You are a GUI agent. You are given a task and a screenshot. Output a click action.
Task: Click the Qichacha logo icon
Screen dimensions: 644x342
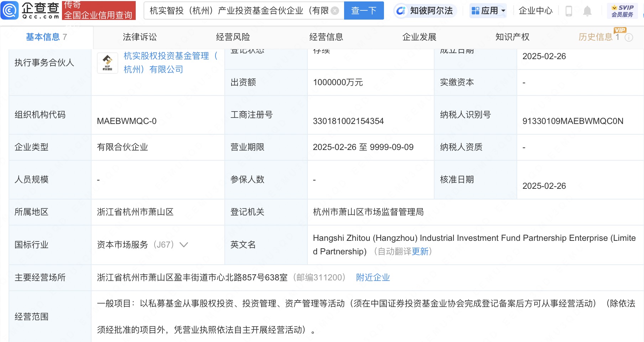pyautogui.click(x=10, y=10)
